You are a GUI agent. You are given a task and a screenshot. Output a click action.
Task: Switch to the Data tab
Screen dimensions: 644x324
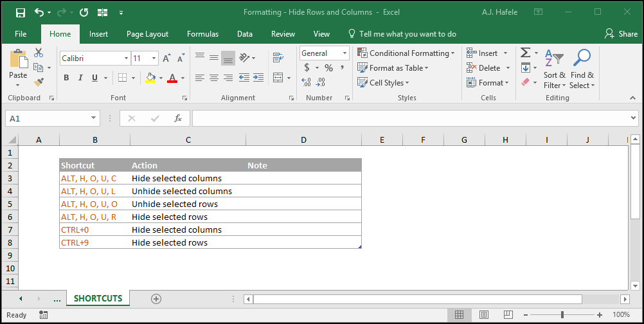pos(245,34)
